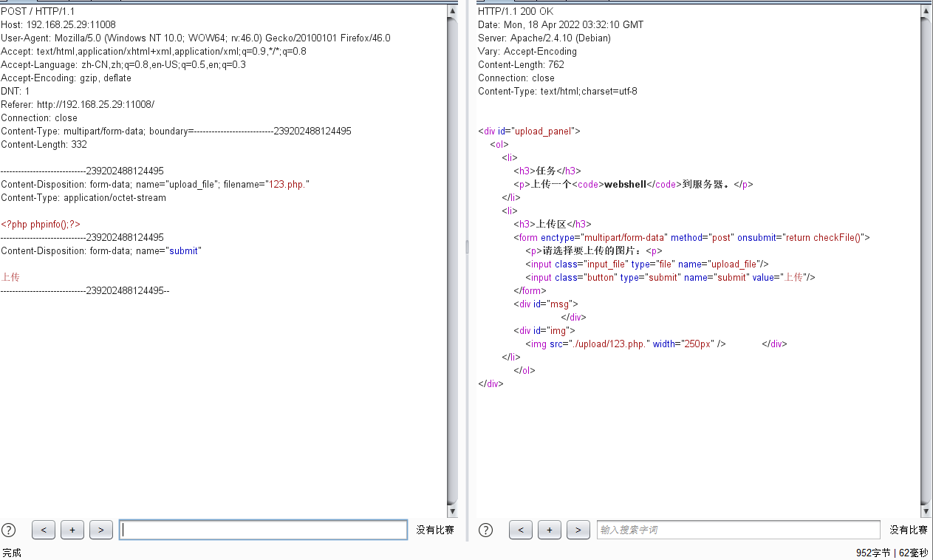Focus the response search field
The width and height of the screenshot is (933, 560).
pos(739,530)
